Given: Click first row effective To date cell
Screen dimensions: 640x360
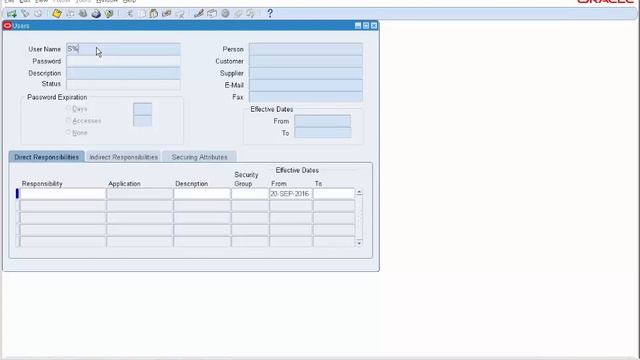Looking at the screenshot, I should click(x=334, y=193).
